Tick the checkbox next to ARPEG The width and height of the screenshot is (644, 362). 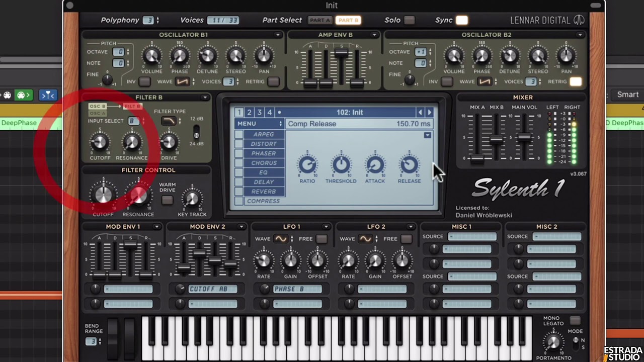239,134
